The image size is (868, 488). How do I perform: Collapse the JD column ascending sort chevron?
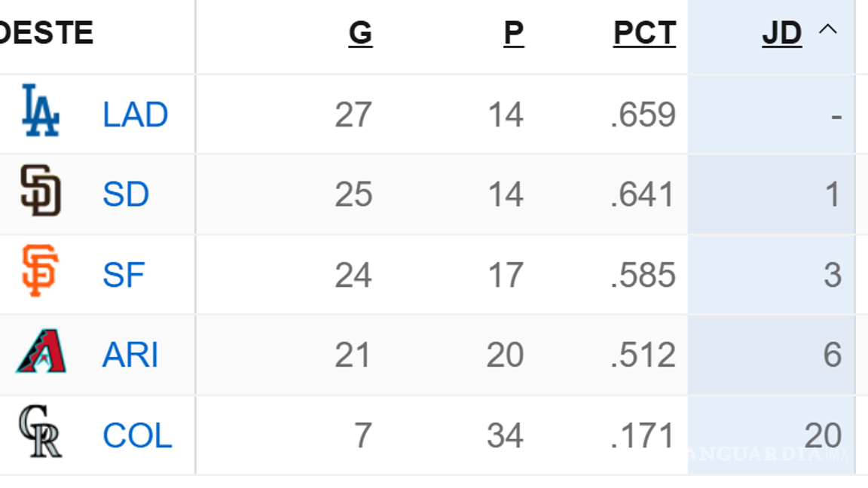[827, 30]
